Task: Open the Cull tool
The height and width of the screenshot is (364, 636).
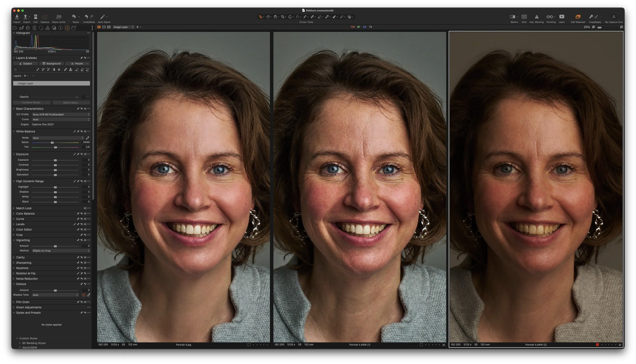Action: click(x=35, y=17)
